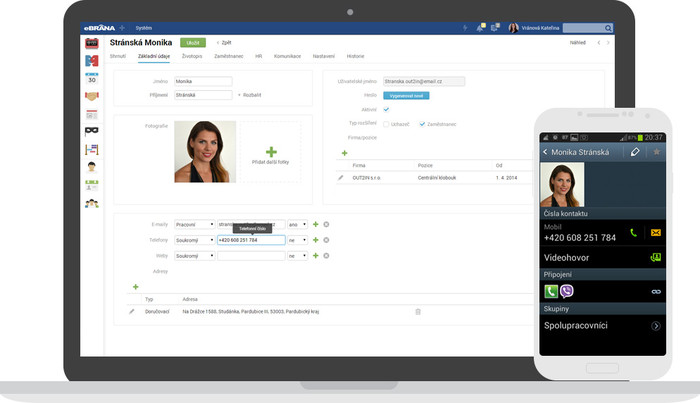This screenshot has width=700, height=403.
Task: Click the Vygenerovat nové password button
Action: 406,96
